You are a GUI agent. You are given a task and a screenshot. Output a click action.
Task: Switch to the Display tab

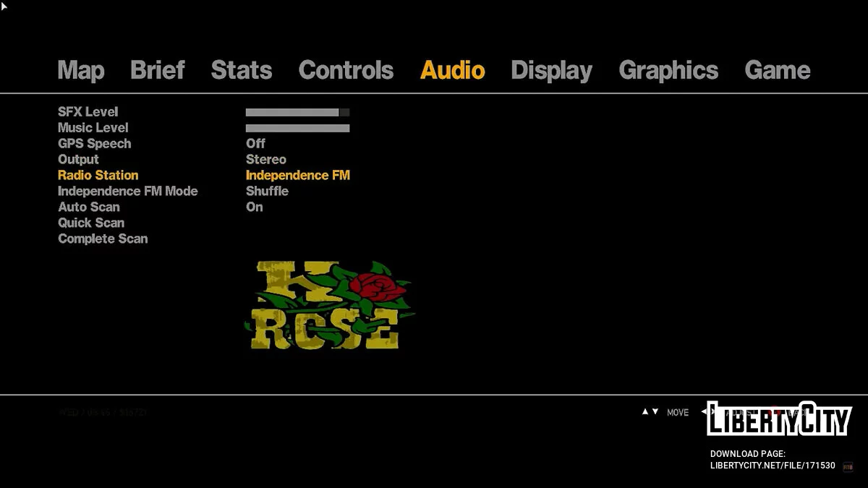click(551, 70)
